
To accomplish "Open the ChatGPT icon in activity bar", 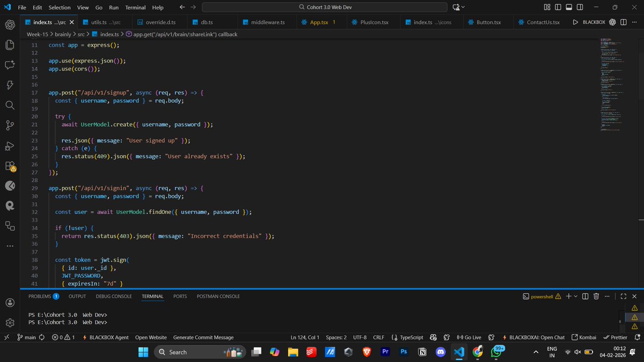I will 10,24.
